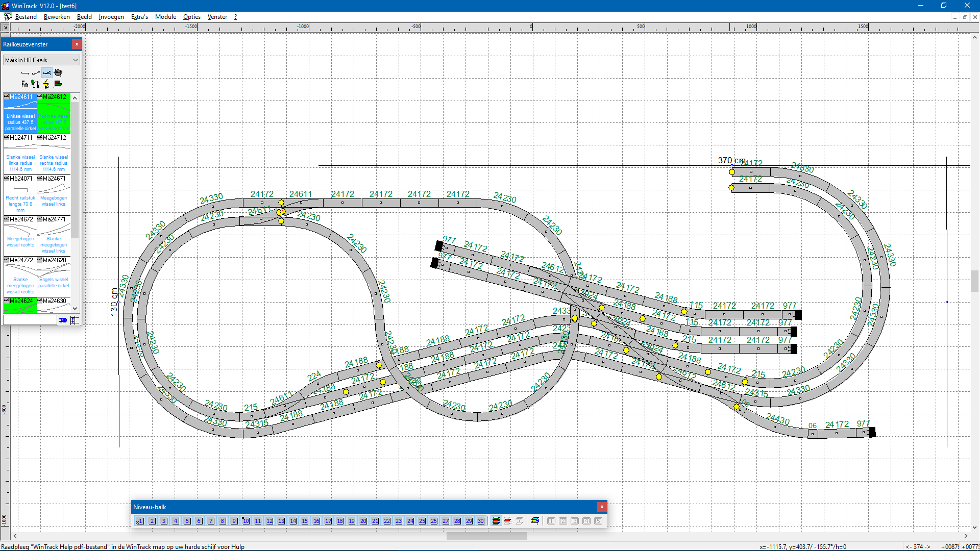Show all levels colored stack icon
980x551 pixels.
coord(496,521)
